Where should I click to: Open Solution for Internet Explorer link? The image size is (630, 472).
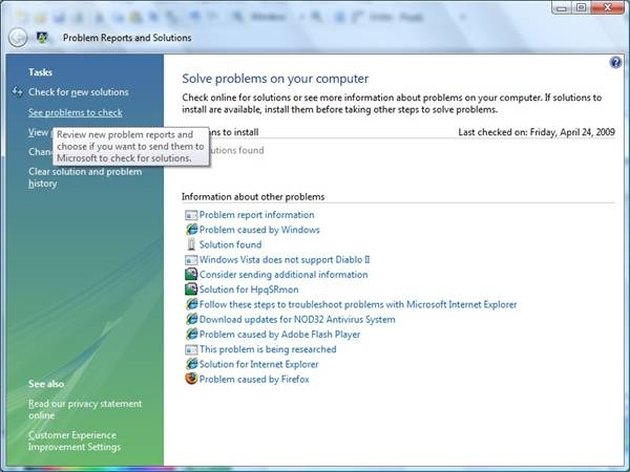tap(259, 364)
